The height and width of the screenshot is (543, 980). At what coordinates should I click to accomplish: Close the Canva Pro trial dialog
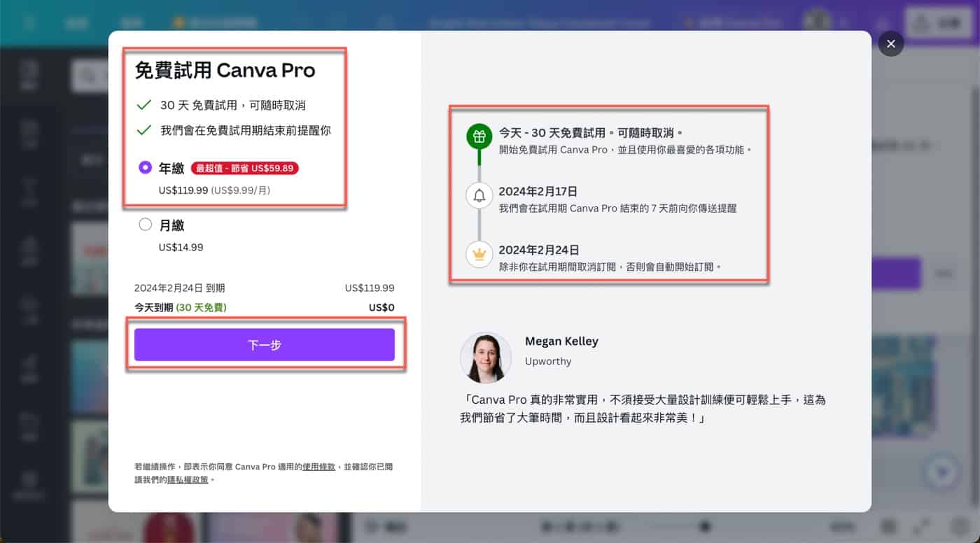[890, 44]
